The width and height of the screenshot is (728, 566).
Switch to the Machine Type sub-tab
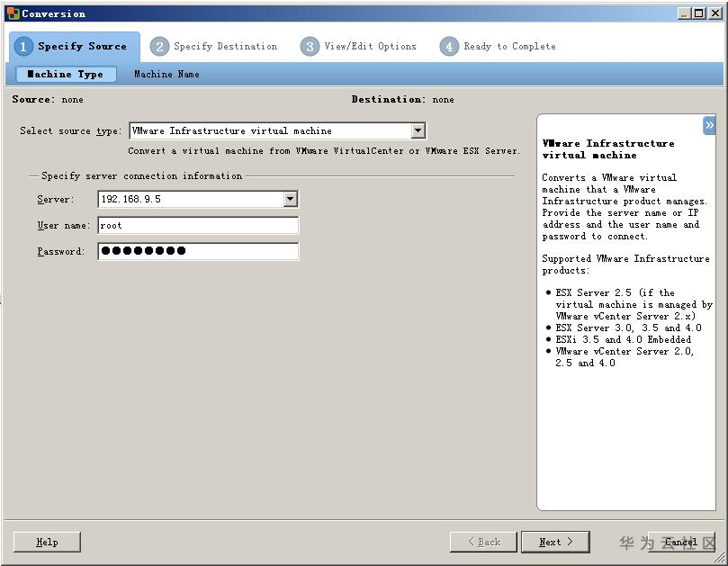66,75
